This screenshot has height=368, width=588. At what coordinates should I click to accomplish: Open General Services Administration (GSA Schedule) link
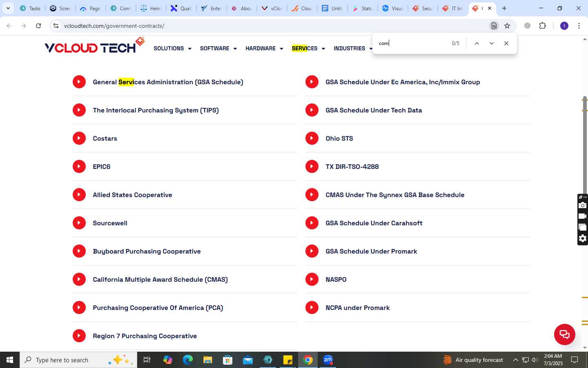click(168, 82)
